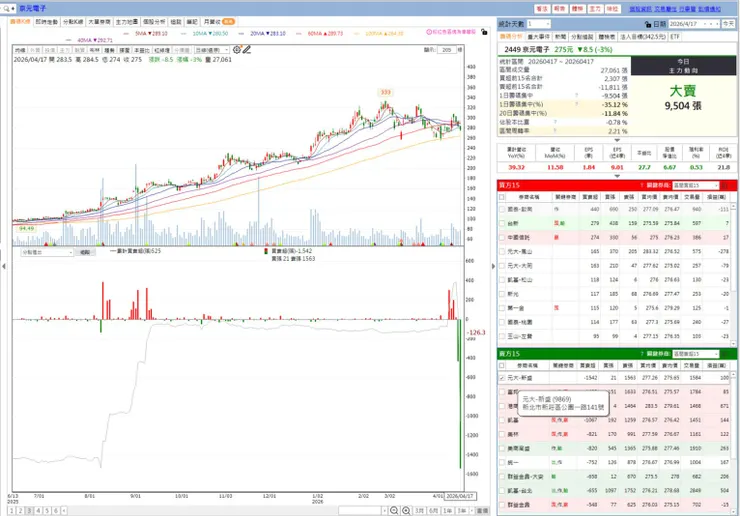Toggle the select-all checkbox in 買方15 header
Image resolution: width=740 pixels, height=516 pixels.
502,197
